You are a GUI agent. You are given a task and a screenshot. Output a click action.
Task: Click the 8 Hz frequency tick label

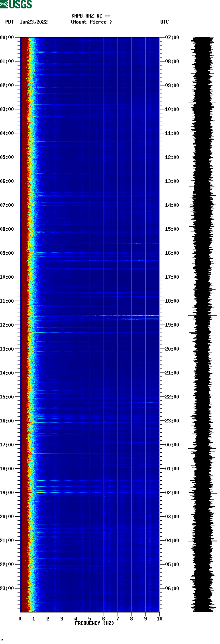pos(132,619)
